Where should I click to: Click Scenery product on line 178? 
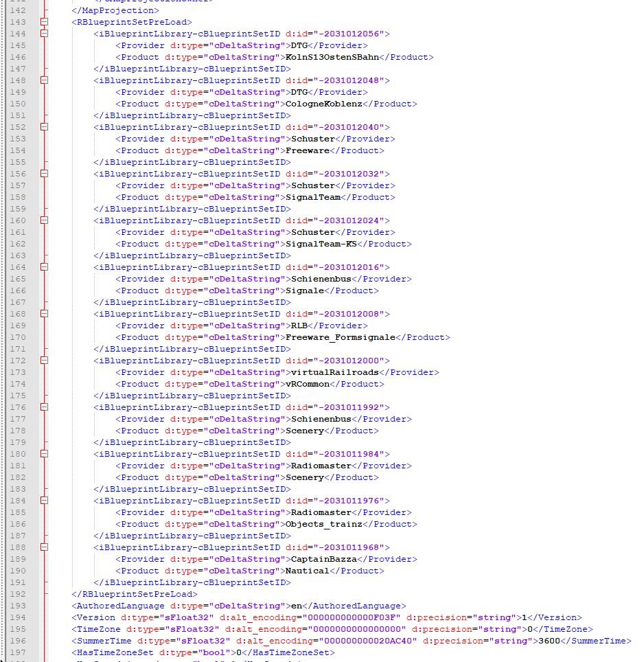click(x=305, y=431)
